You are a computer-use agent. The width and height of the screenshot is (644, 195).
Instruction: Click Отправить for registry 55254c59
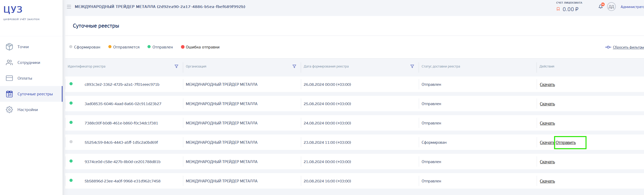click(566, 142)
